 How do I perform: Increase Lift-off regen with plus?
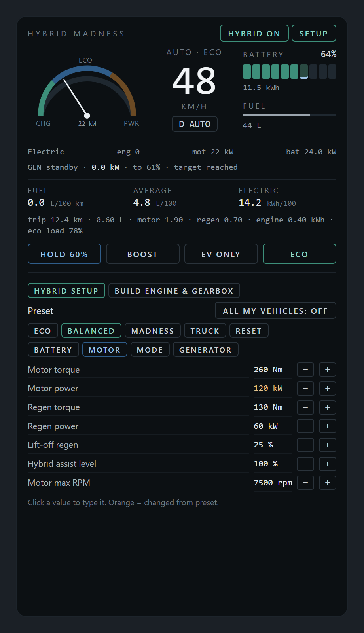pos(328,445)
